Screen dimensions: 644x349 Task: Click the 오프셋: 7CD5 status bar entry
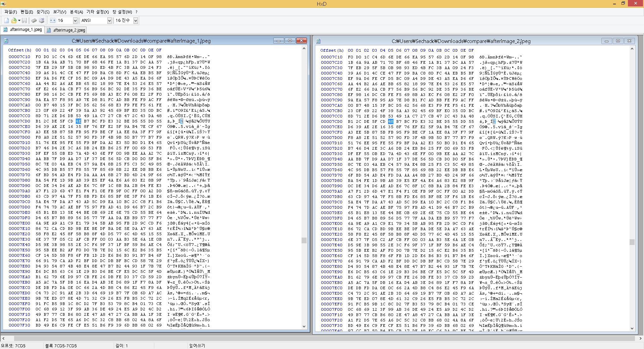[13, 346]
